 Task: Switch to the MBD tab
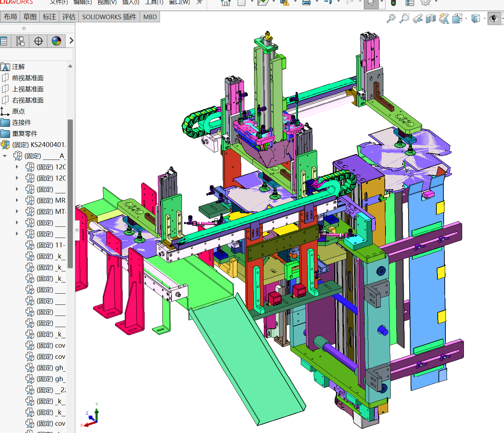coord(150,17)
